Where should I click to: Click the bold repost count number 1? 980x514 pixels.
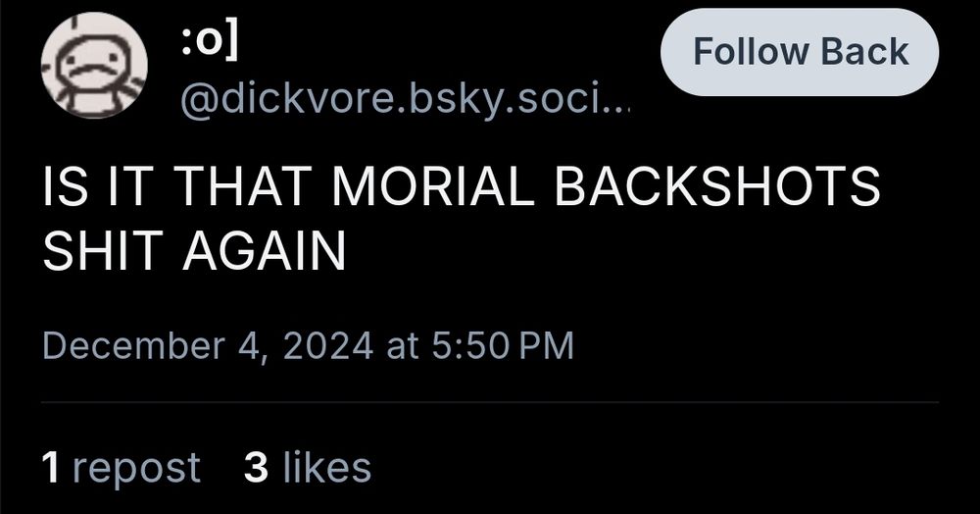51,467
